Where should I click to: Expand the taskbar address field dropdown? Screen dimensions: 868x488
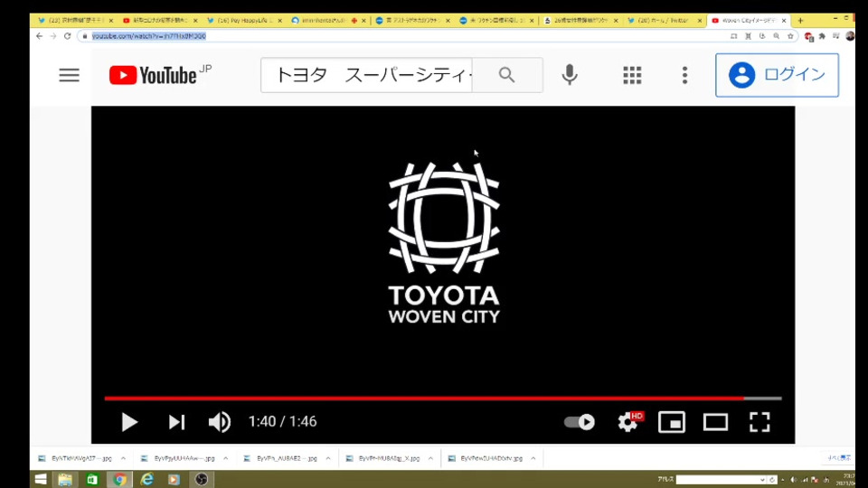[x=763, y=480]
